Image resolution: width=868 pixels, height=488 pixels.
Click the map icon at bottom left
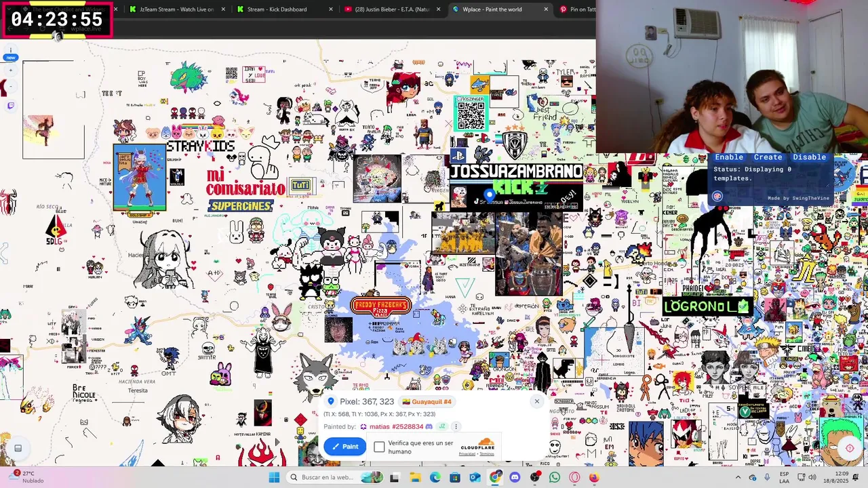tap(18, 448)
